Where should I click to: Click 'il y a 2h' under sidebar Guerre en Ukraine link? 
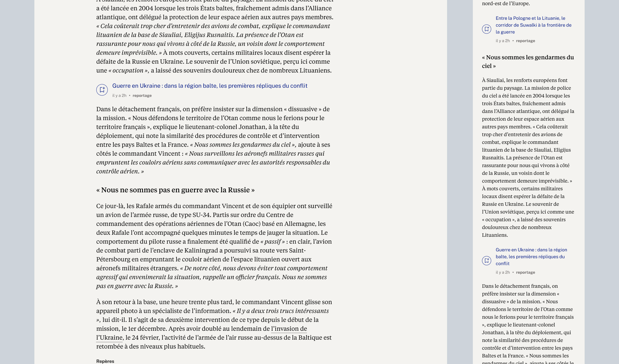(x=503, y=272)
